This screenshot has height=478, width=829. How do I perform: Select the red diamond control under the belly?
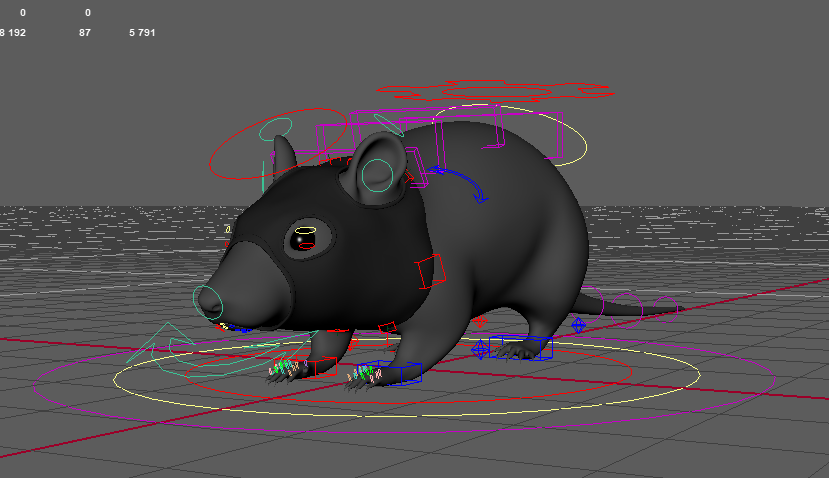(x=478, y=322)
